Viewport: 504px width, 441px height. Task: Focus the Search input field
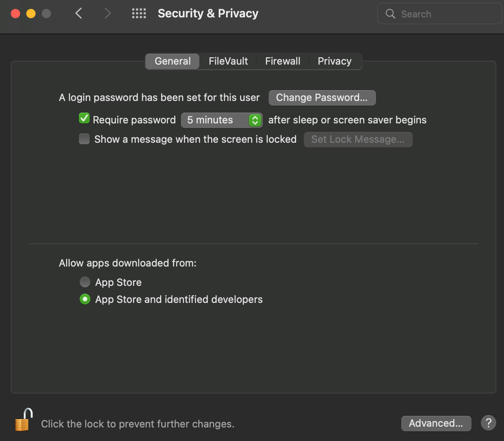[x=439, y=14]
